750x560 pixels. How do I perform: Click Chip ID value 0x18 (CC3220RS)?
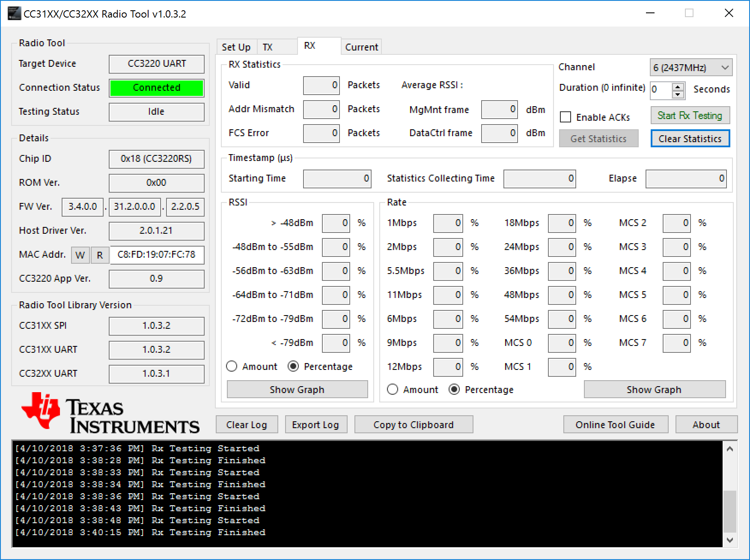tap(157, 159)
